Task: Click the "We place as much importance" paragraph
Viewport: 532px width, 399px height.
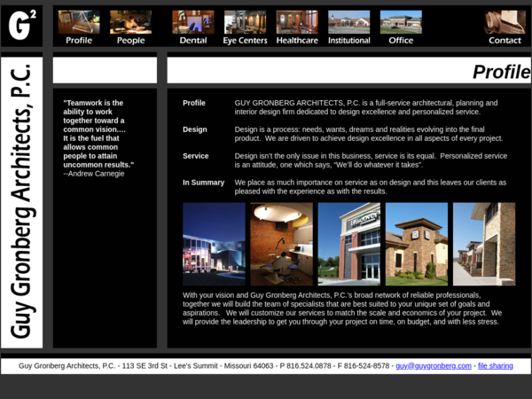Action: pos(371,186)
